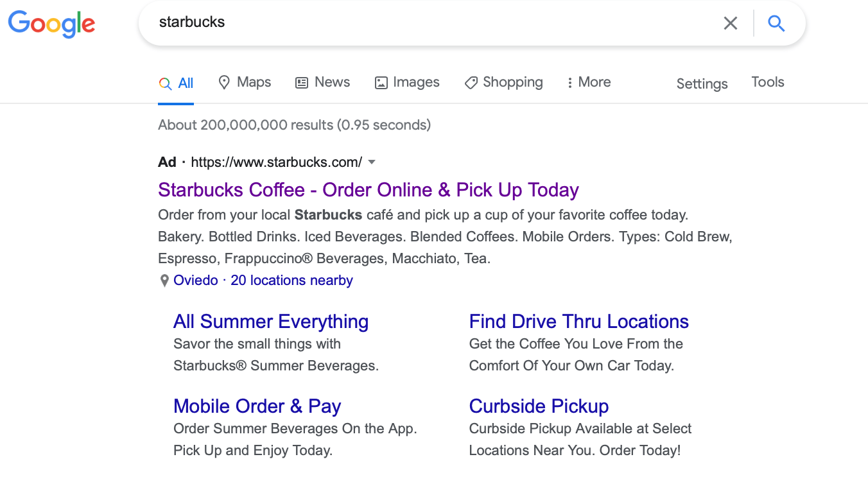Image resolution: width=868 pixels, height=484 pixels.
Task: Click the location pin beside Oviedo
Action: click(x=164, y=281)
